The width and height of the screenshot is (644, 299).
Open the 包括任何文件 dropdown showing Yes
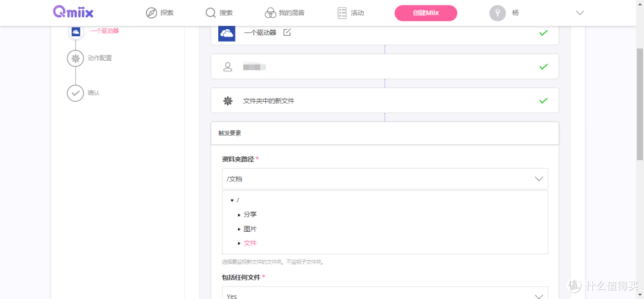385,293
